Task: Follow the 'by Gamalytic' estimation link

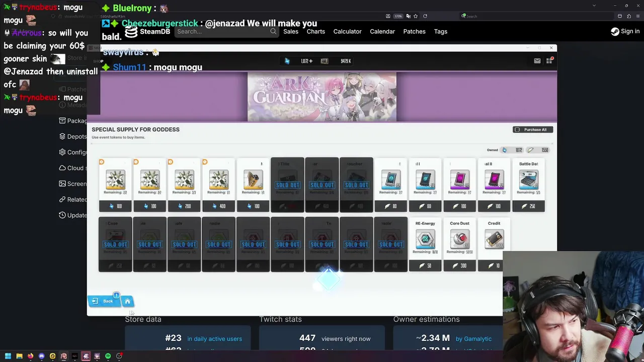Action: (x=473, y=339)
